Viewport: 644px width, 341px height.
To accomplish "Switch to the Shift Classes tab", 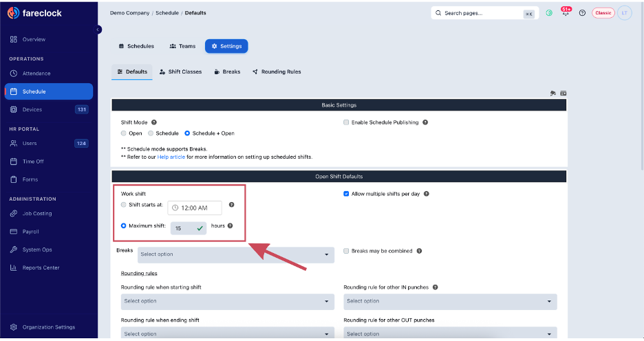I will (x=181, y=71).
